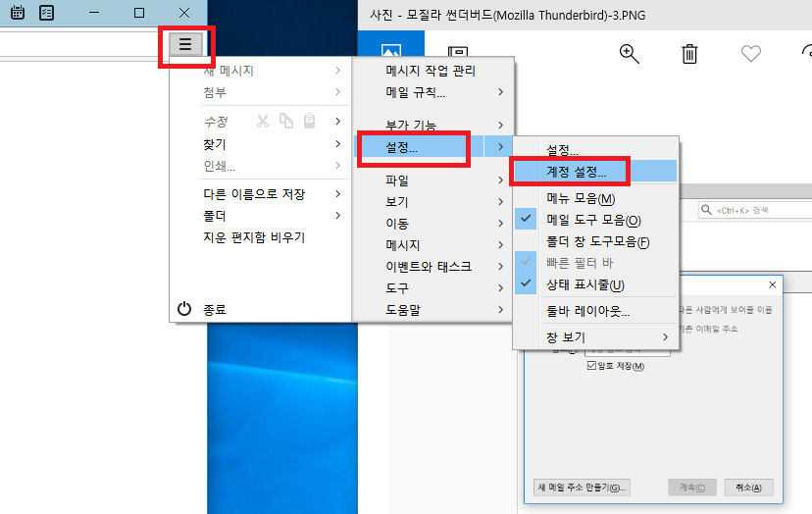Select 계정 설정... menu item
Screen dimensions: 812x514
pos(595,172)
